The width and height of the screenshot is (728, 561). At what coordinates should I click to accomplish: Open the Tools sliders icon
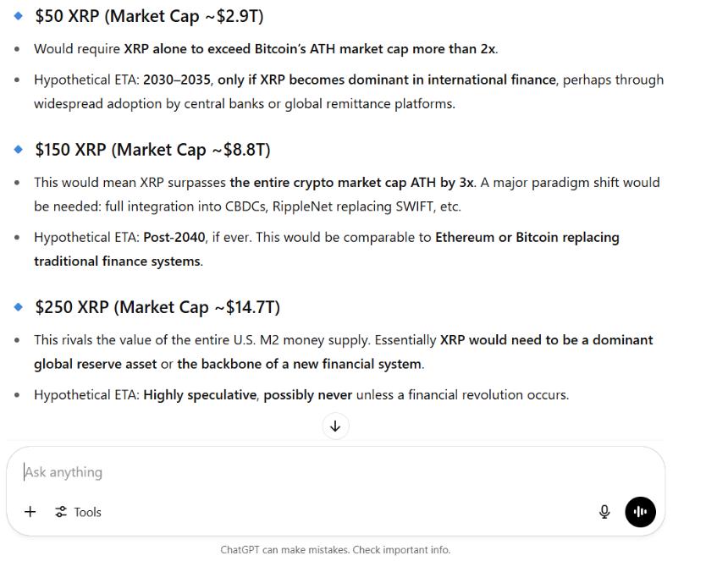point(61,512)
